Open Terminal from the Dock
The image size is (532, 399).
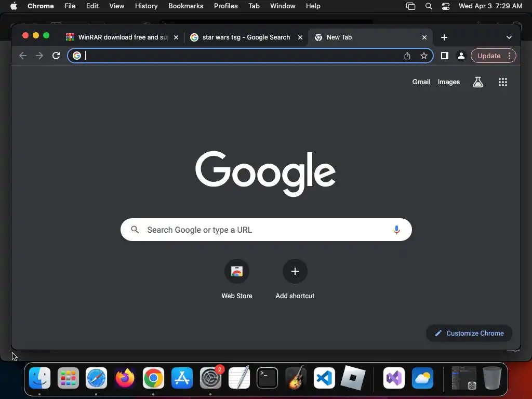(x=268, y=378)
